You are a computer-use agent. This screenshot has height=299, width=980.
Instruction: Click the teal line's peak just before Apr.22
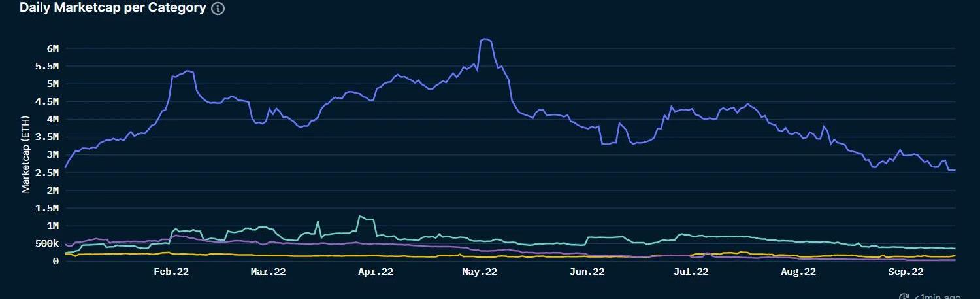pos(359,216)
